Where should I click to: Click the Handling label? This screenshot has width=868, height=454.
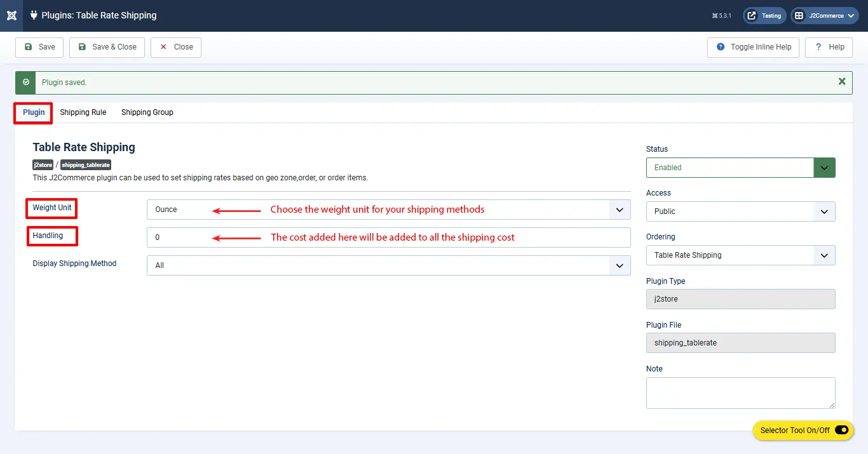pos(48,236)
